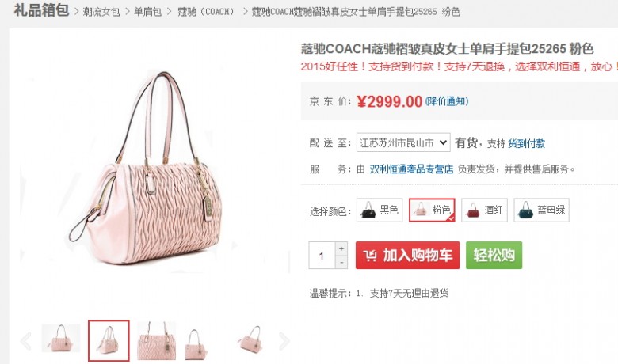Show previous thumbnails with left arrow
This screenshot has height=364, width=618.
[26, 341]
